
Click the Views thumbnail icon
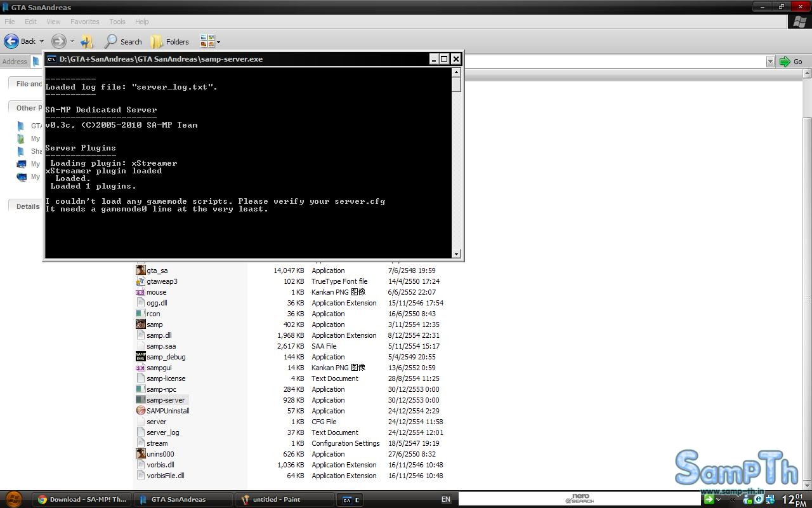click(207, 41)
